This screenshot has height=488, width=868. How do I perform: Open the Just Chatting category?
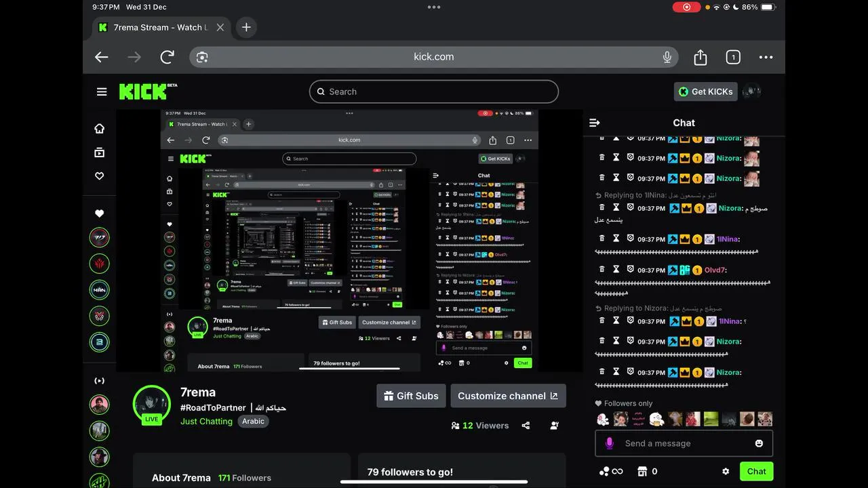tap(206, 421)
